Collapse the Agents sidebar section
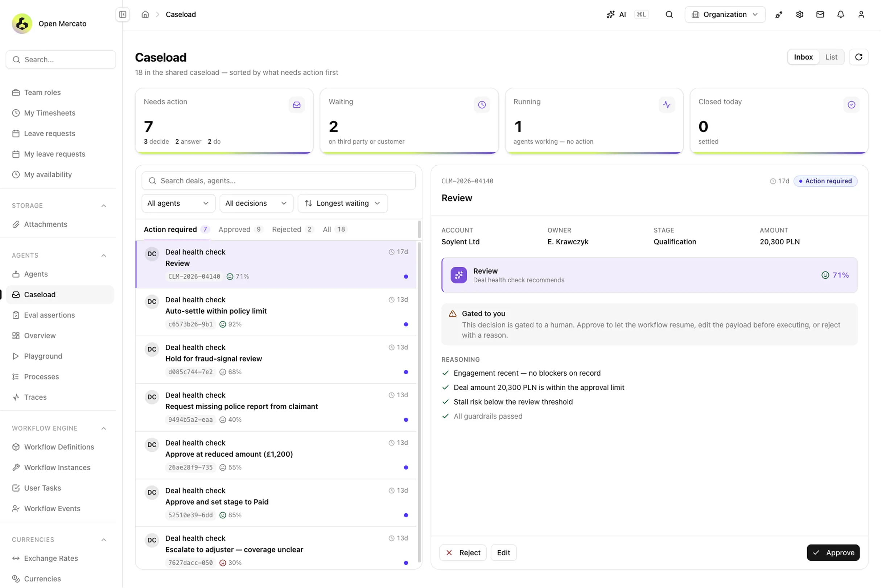The image size is (882, 588). 104,255
